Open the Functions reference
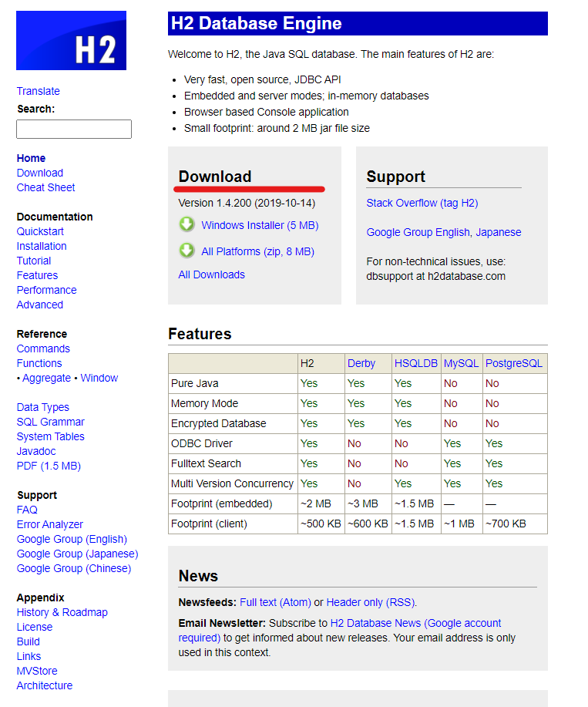The width and height of the screenshot is (588, 707). (x=39, y=363)
